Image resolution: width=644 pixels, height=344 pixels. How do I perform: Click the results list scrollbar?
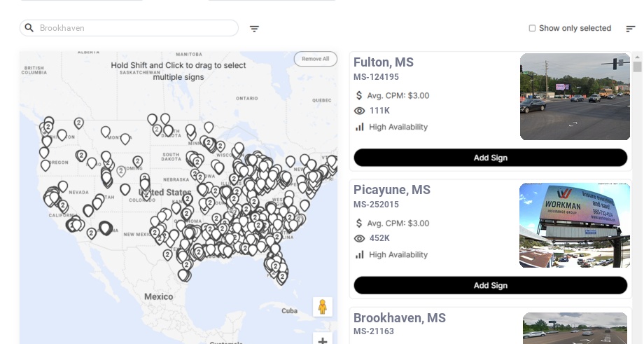click(637, 67)
